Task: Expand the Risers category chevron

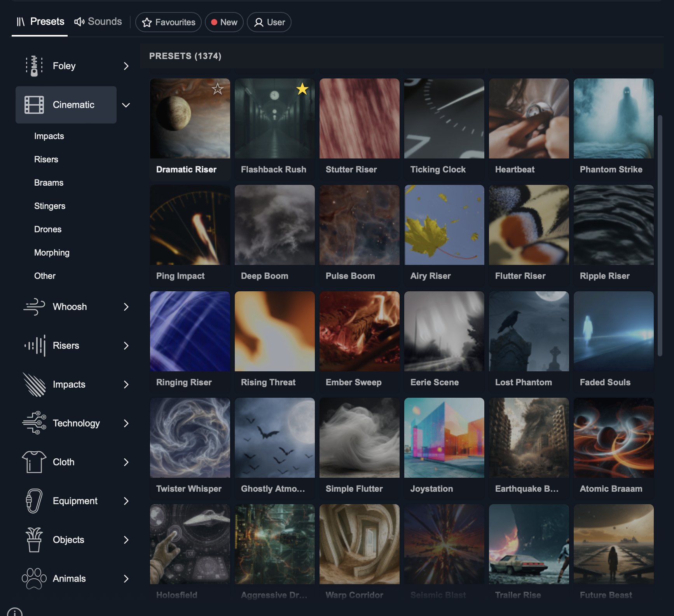Action: [126, 346]
